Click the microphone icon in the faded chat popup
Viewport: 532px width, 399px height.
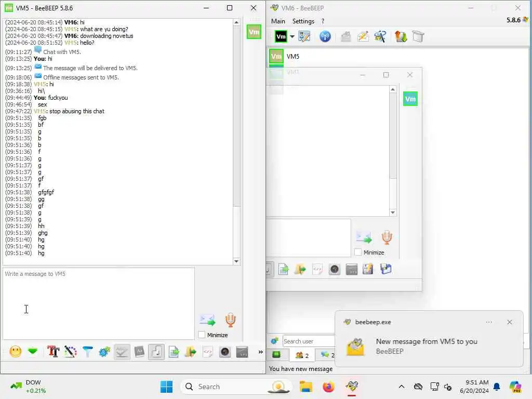(387, 237)
